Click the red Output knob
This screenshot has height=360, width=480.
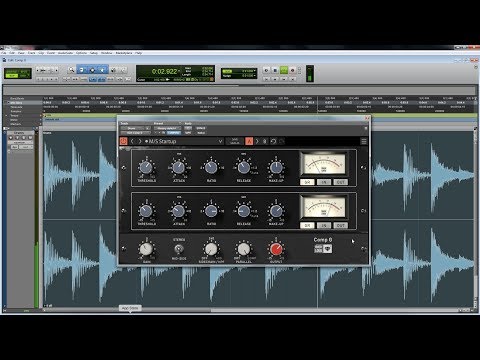tap(276, 249)
